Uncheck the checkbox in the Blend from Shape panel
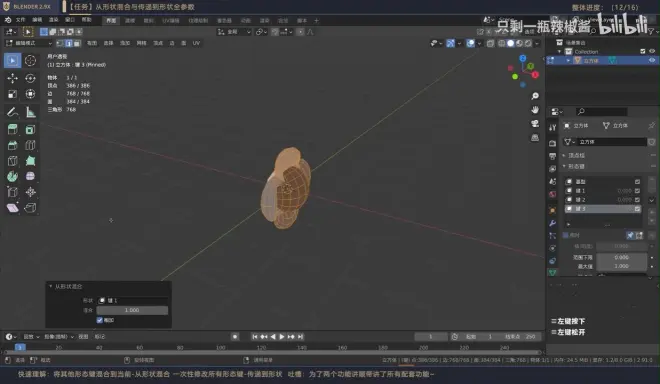This screenshot has height=384, width=660. [x=100, y=320]
